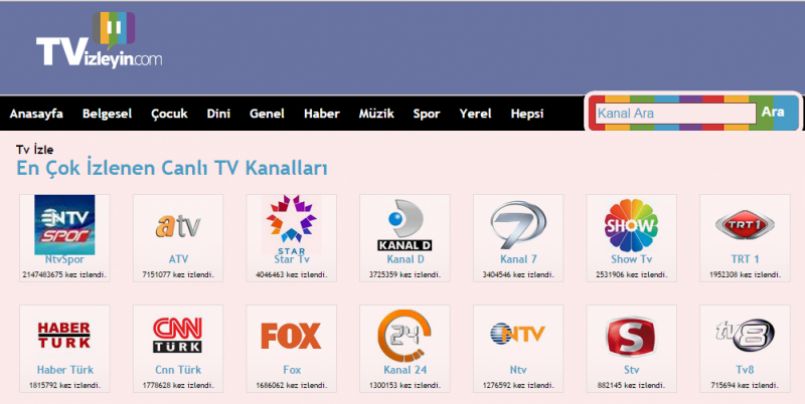Select the Stv red S logo
This screenshot has width=805, height=404.
coord(631,337)
